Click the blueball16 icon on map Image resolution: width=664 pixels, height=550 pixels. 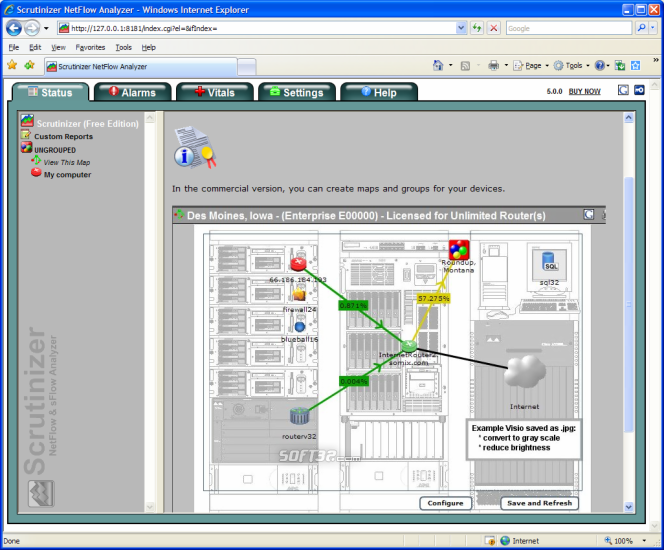pyautogui.click(x=300, y=326)
